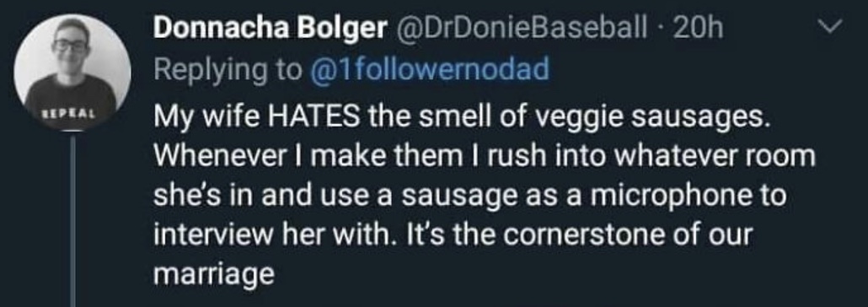Click the final word 'marriage'
The width and height of the screenshot is (868, 307).
click(214, 276)
